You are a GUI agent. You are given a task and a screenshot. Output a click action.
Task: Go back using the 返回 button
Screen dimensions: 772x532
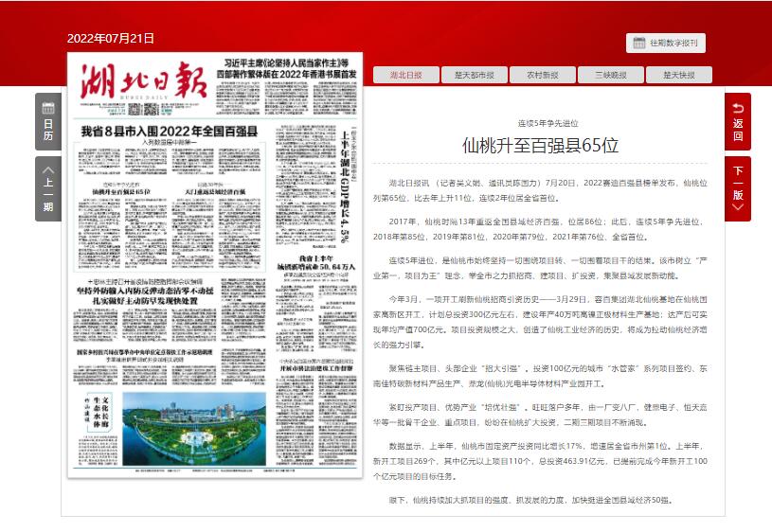coord(738,121)
